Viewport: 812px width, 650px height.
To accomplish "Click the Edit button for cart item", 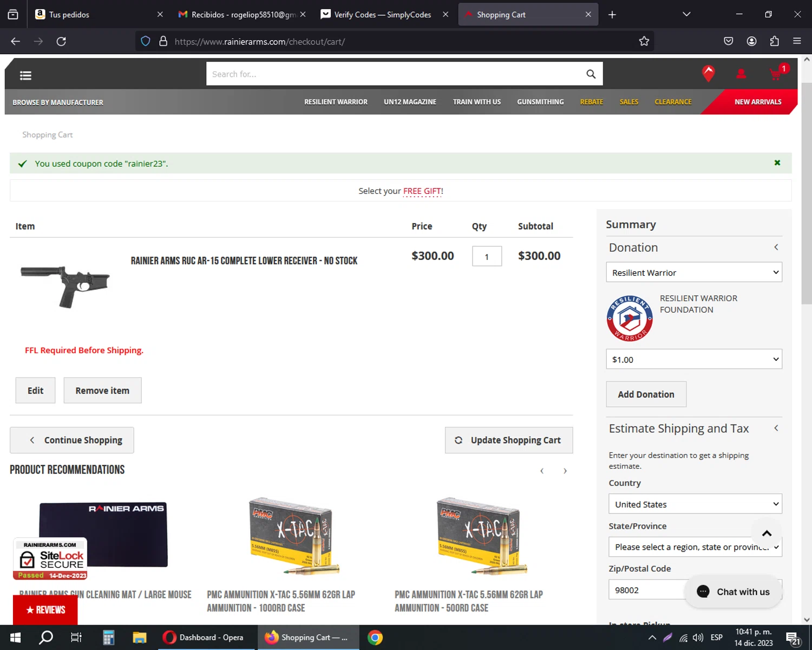I will tap(35, 391).
